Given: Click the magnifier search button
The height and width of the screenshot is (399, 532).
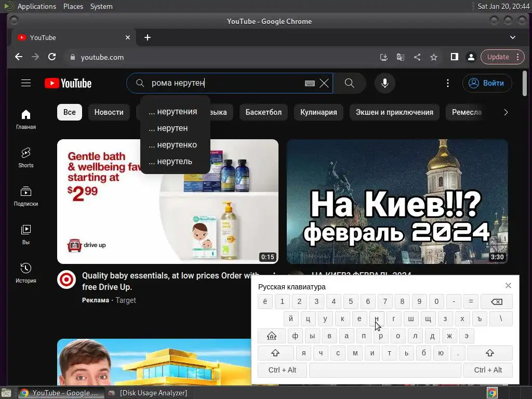Looking at the screenshot, I should click(350, 83).
